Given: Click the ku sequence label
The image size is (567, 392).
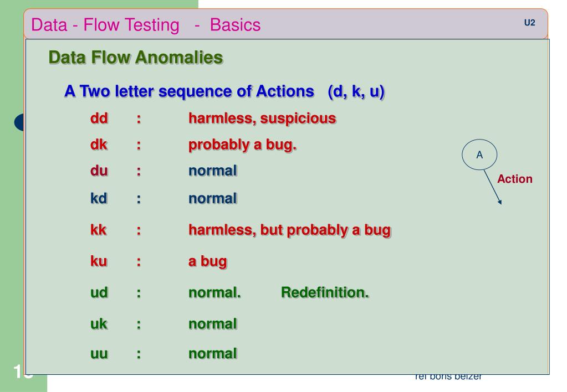Looking at the screenshot, I should (99, 261).
